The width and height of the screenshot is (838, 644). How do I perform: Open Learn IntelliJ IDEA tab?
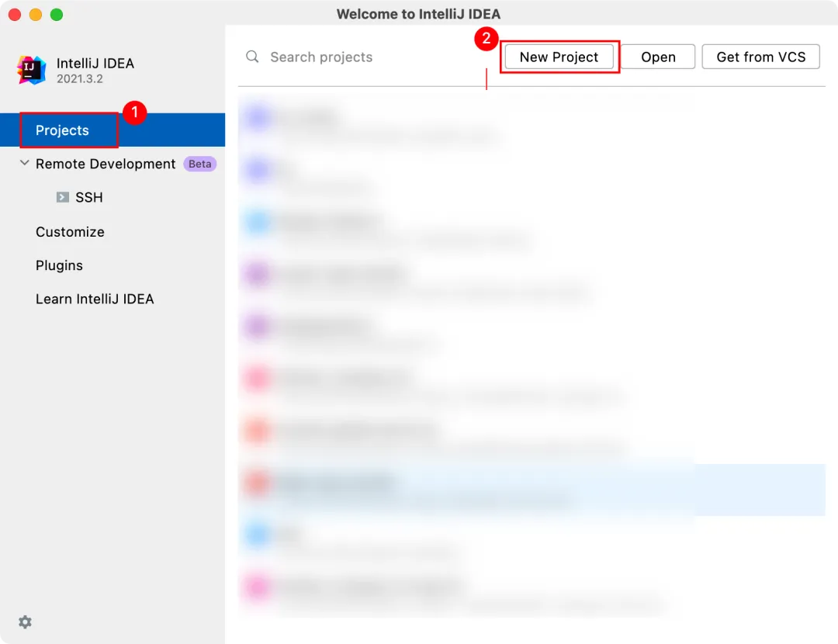click(x=95, y=299)
